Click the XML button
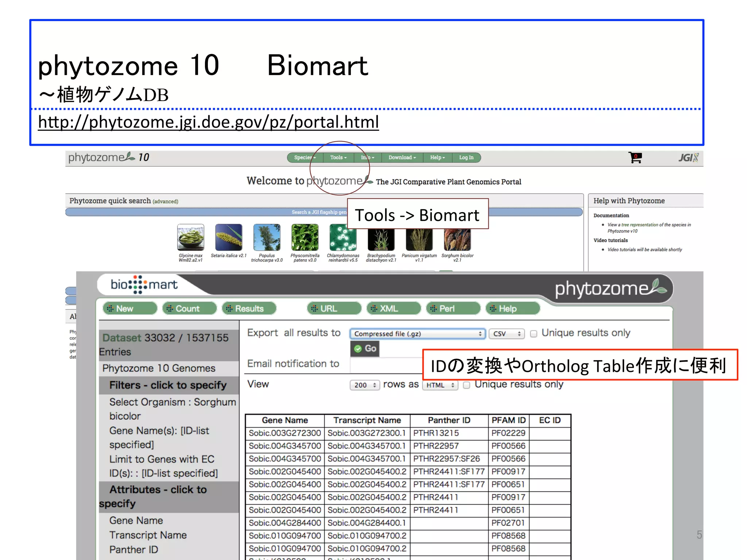 tap(394, 308)
